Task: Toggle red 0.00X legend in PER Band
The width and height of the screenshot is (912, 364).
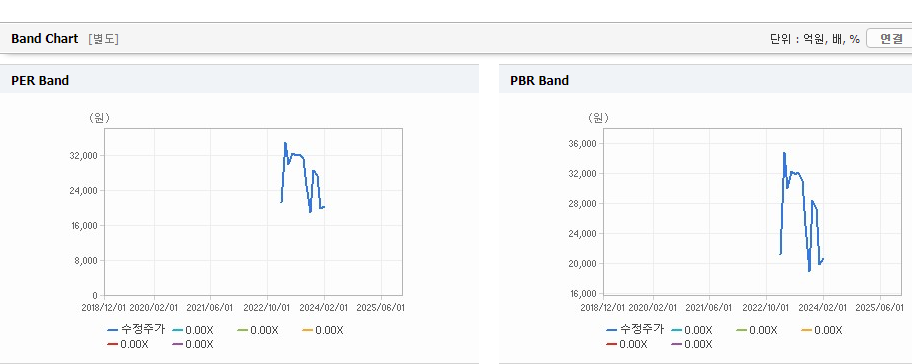Action: (128, 344)
